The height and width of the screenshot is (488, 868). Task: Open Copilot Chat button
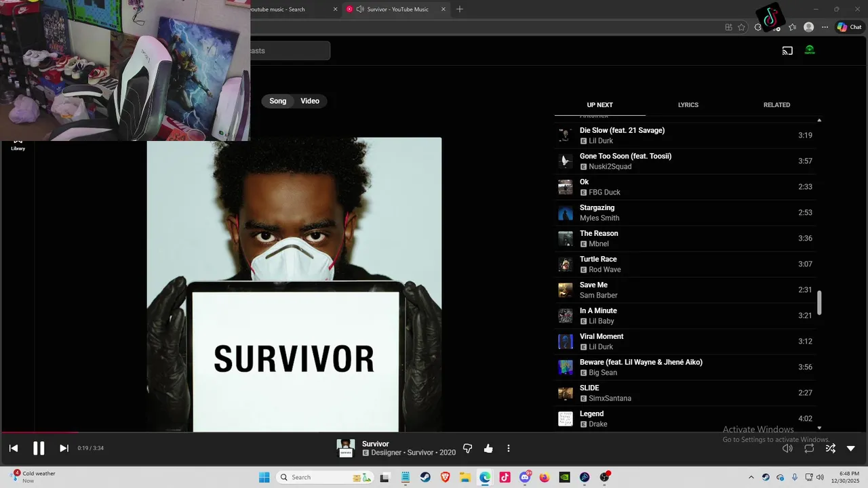(849, 27)
